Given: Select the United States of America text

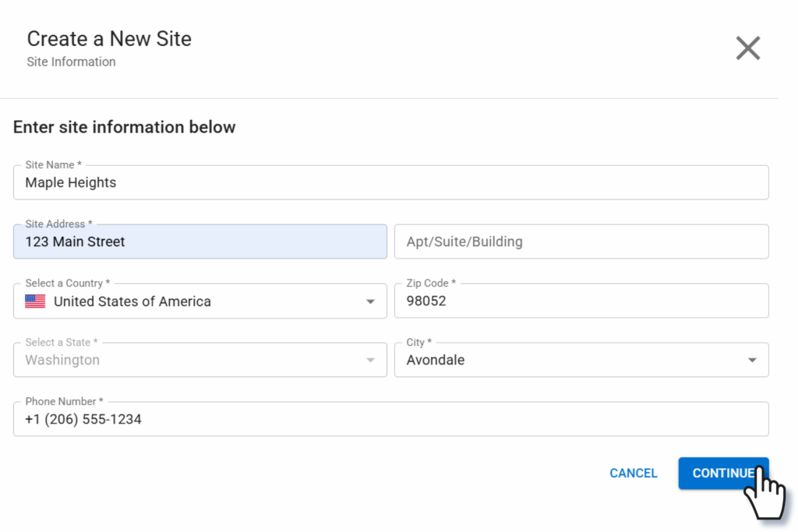Looking at the screenshot, I should coord(132,301).
